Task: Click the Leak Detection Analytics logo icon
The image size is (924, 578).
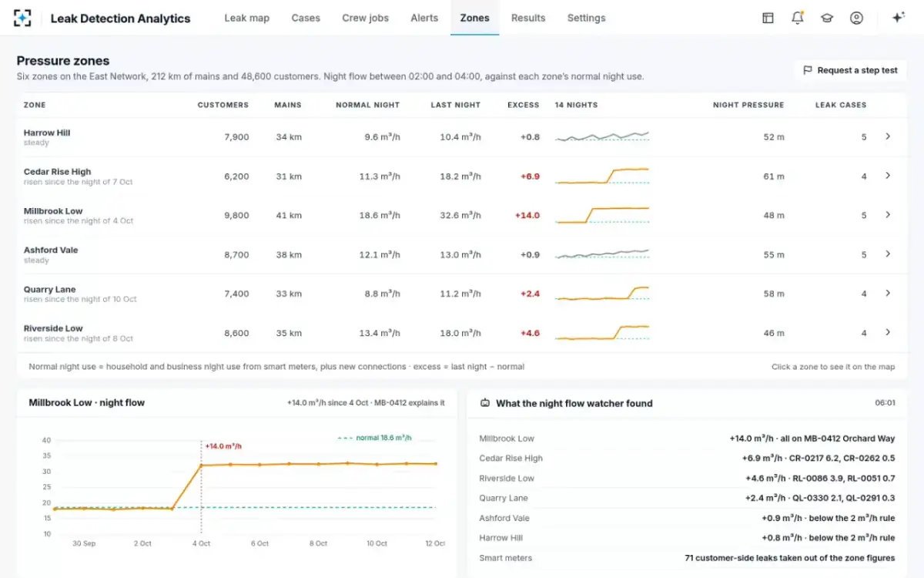Action: coord(23,18)
